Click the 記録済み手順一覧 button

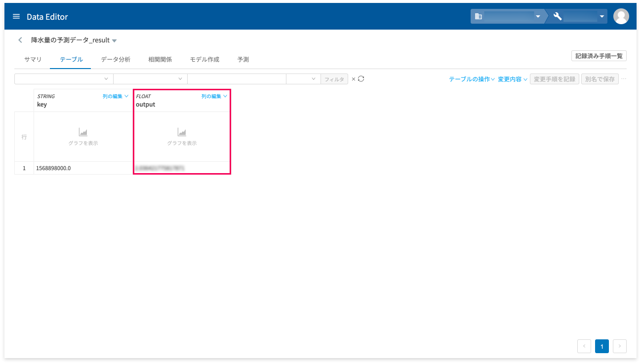tap(599, 56)
